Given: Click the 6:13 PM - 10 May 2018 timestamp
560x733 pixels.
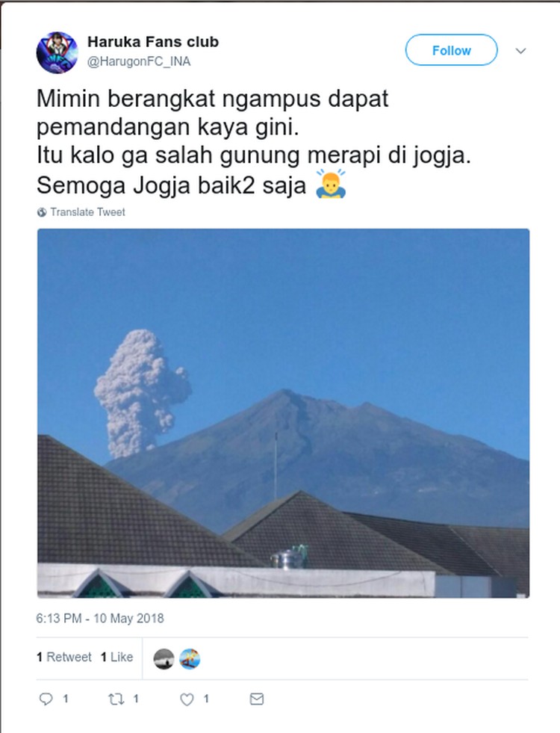Looking at the screenshot, I should [x=100, y=619].
